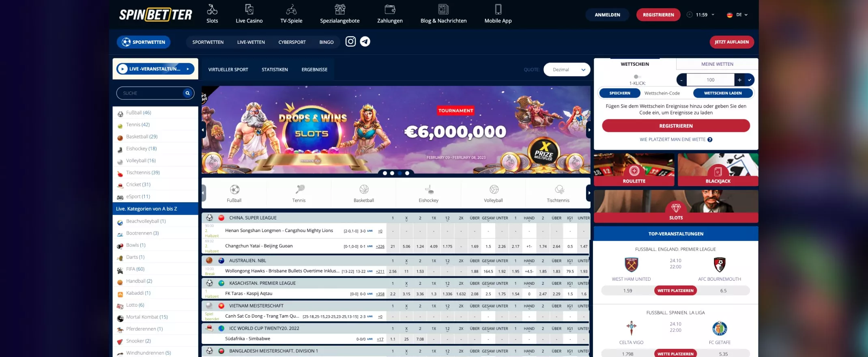
Task: Open Mortal Kombat (15) category
Action: (155, 317)
